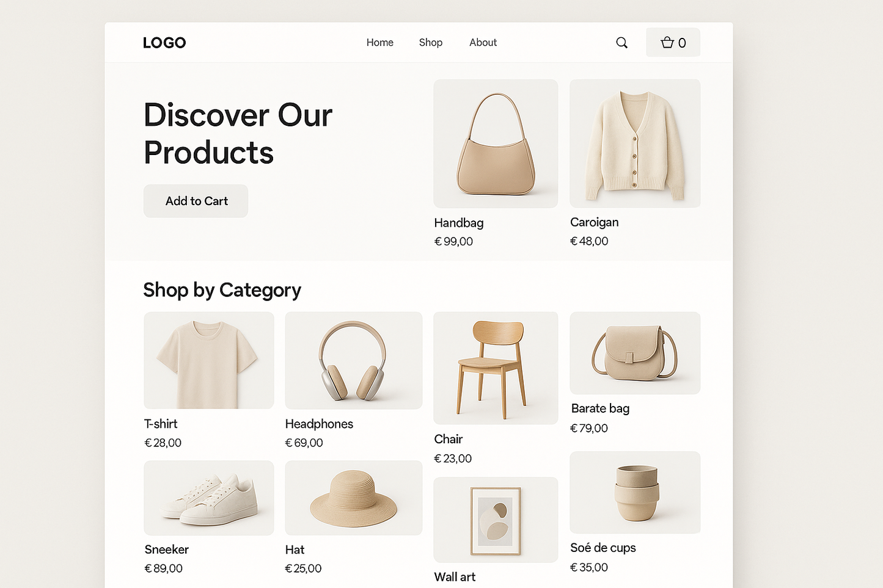View the Sneeker shoes image
The image size is (883, 588).
(x=208, y=498)
